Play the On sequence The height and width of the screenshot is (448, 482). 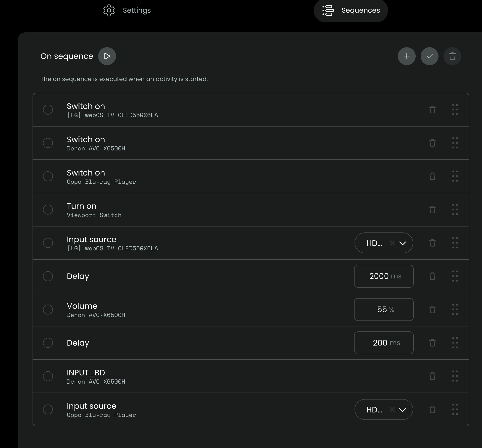[x=107, y=56]
